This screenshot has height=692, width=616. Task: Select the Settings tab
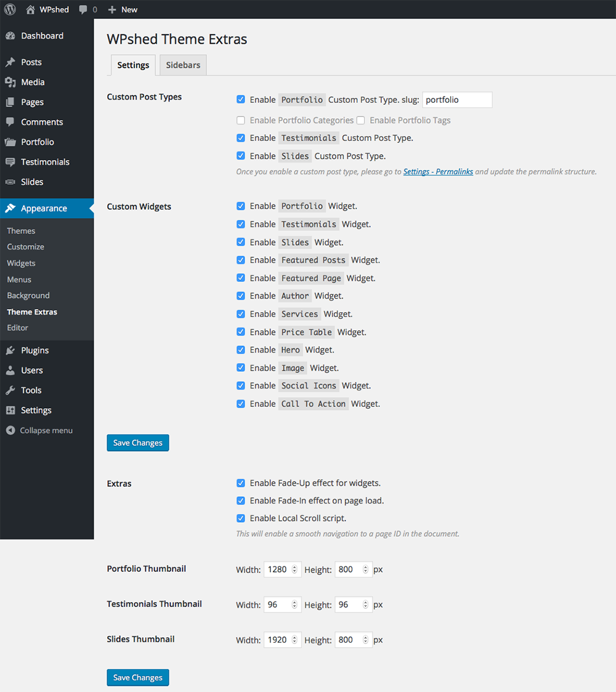[x=133, y=65]
